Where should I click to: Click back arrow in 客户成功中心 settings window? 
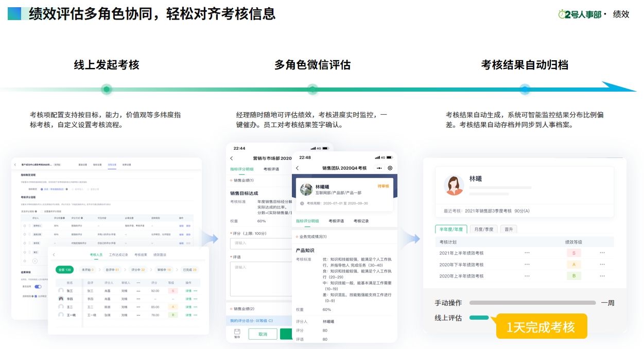coord(15,165)
